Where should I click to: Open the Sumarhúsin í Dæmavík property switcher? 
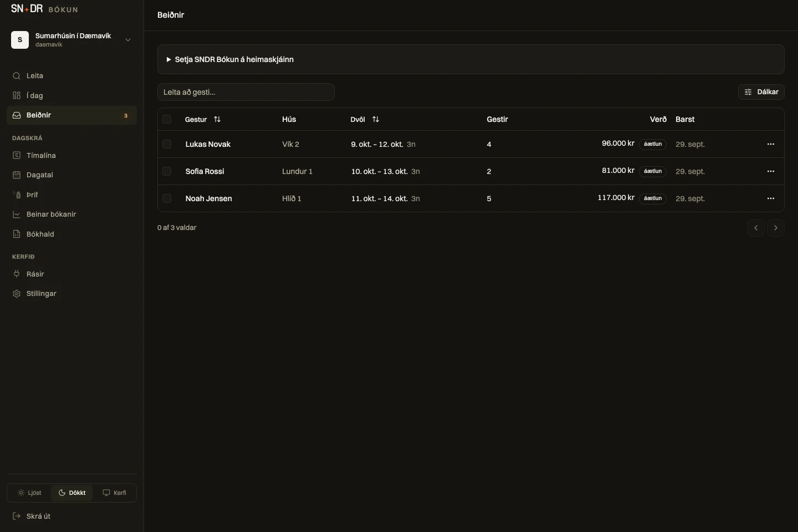[71, 40]
